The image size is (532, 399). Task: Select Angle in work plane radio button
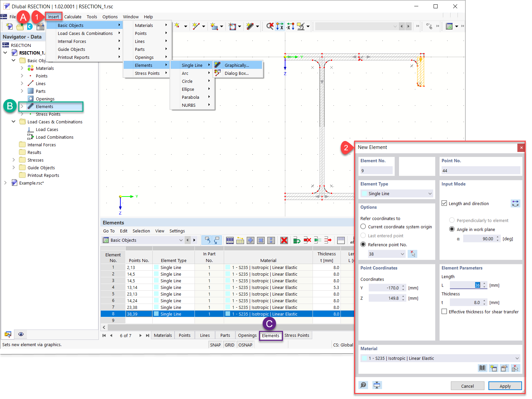[452, 229]
